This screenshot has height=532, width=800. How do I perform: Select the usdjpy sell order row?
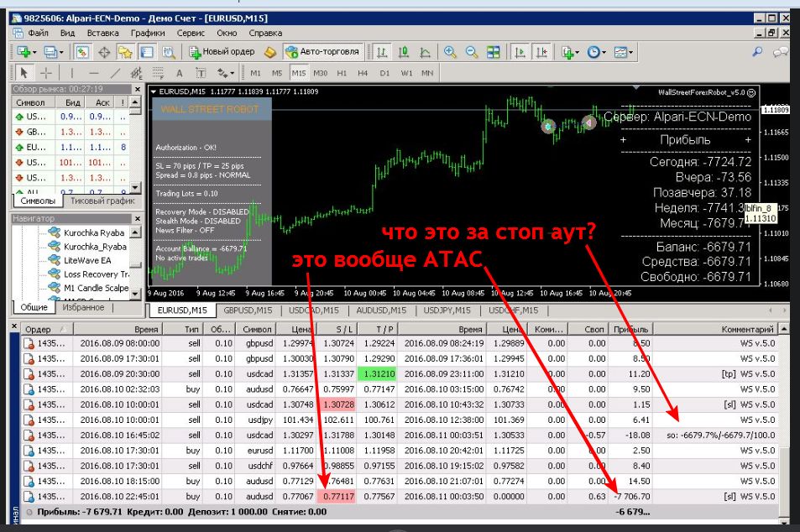click(400, 420)
